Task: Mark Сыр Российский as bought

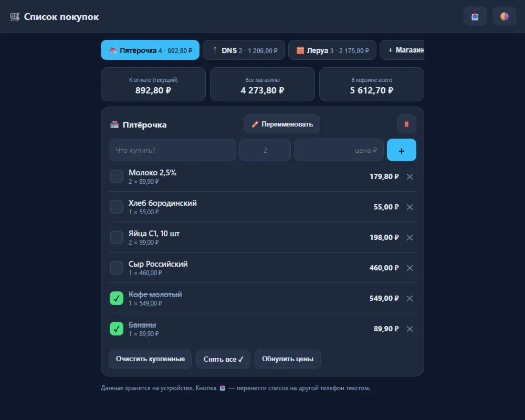Action: tap(117, 268)
